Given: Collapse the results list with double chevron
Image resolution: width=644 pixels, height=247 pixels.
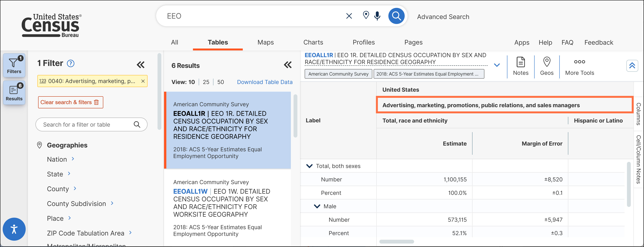Looking at the screenshot, I should click(288, 65).
